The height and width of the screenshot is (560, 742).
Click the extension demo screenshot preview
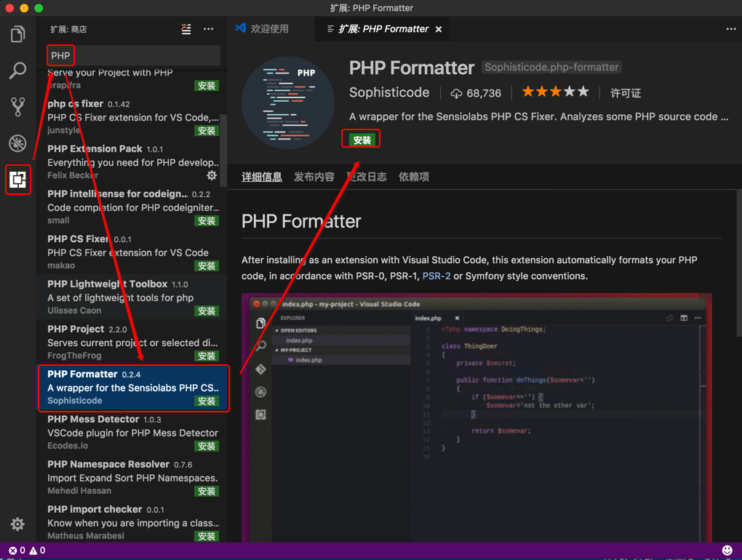coord(476,417)
